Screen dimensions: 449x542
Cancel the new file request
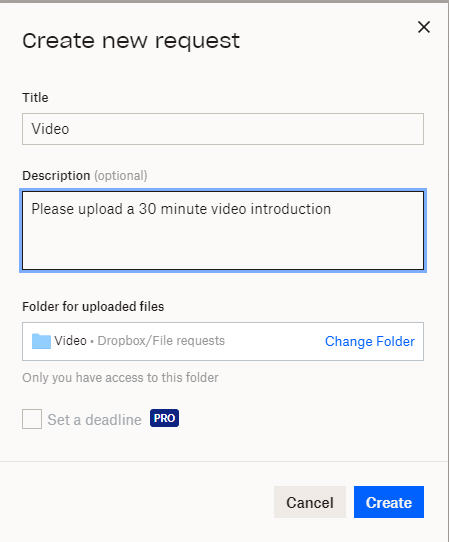310,502
